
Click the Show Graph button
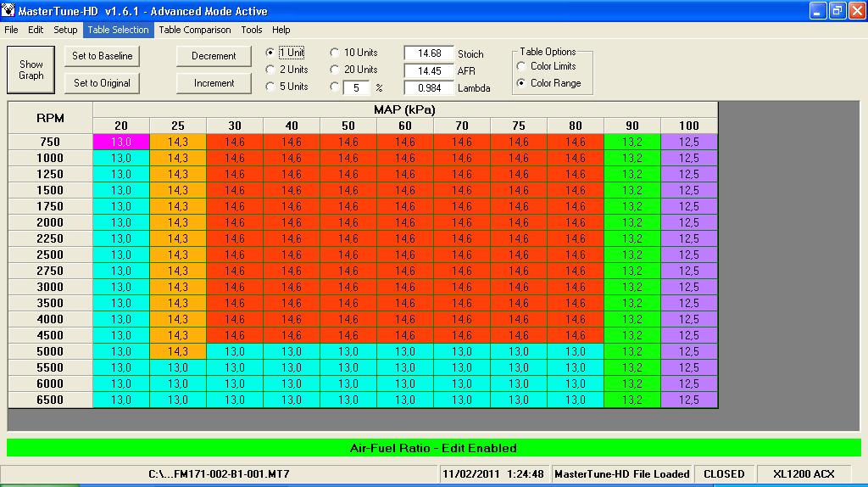31,70
